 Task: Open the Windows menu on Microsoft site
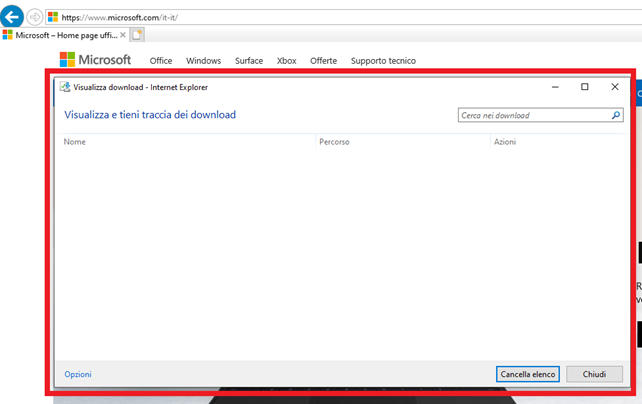[x=203, y=61]
